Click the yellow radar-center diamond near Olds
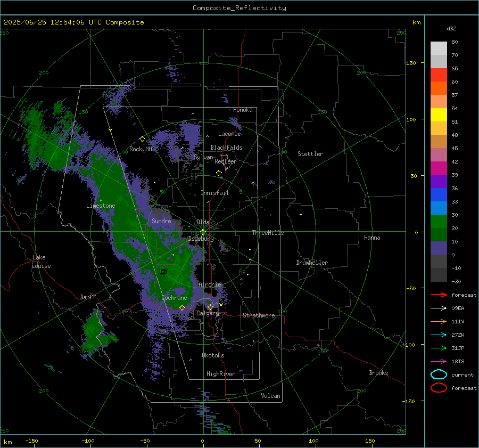 (x=203, y=232)
